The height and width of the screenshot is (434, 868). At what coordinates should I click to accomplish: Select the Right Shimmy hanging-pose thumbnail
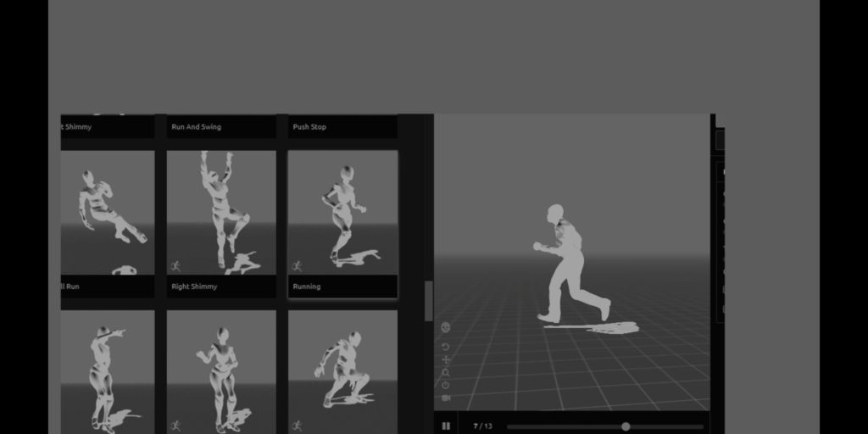[221, 212]
